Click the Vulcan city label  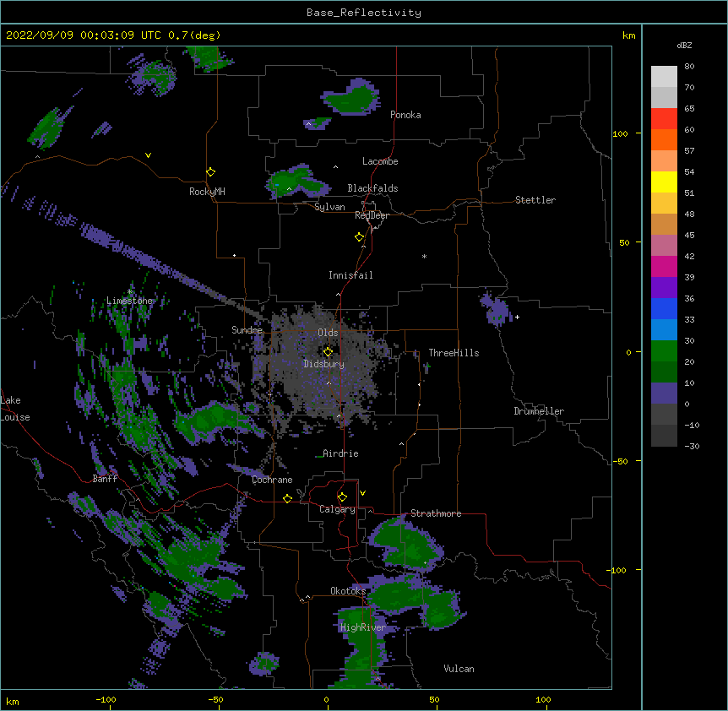[459, 669]
